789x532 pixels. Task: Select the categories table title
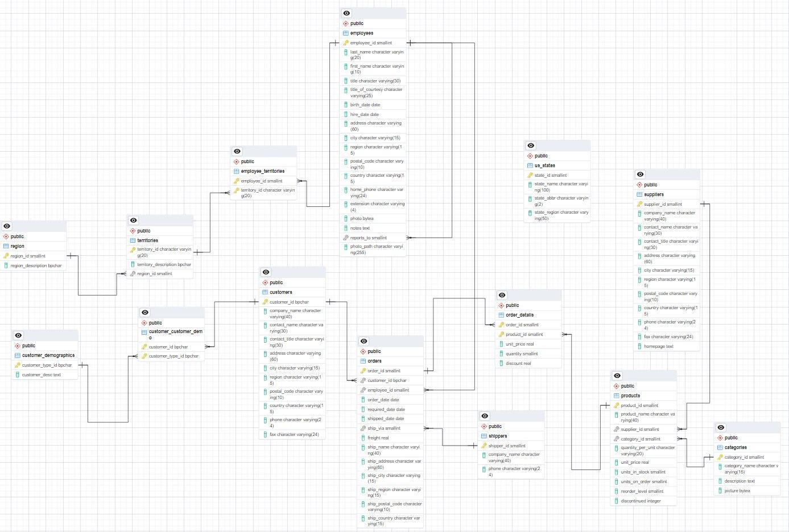[x=736, y=447]
